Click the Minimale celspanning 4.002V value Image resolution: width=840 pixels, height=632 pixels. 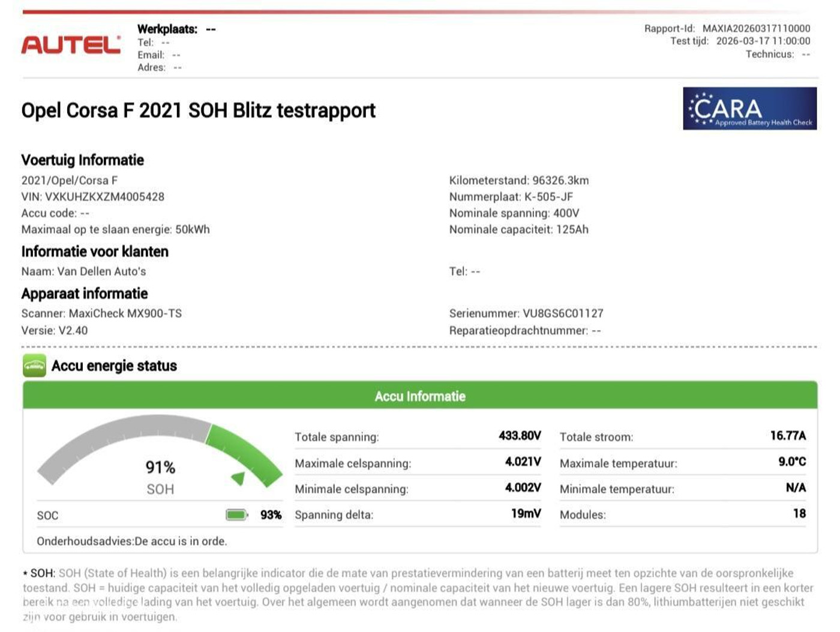(x=523, y=487)
